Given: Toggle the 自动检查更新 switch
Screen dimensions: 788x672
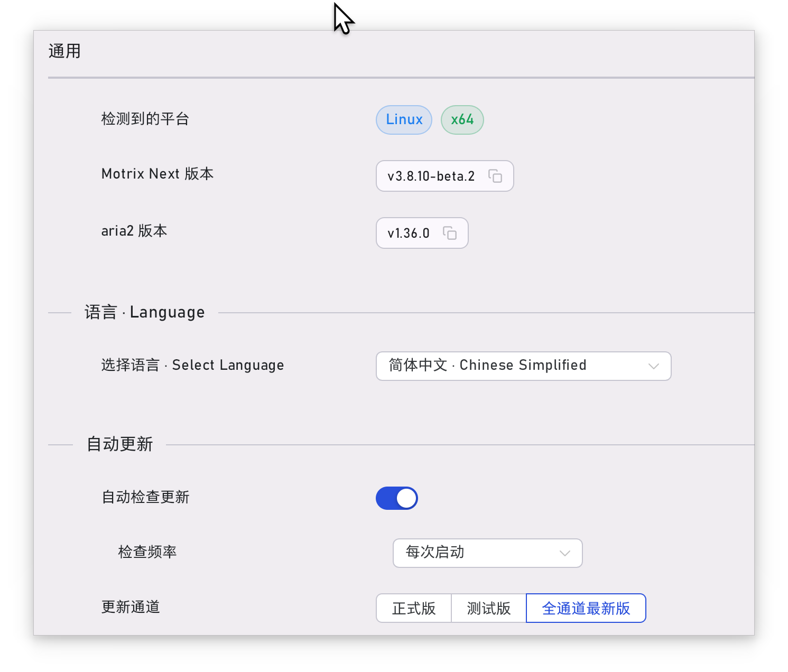Looking at the screenshot, I should tap(397, 498).
